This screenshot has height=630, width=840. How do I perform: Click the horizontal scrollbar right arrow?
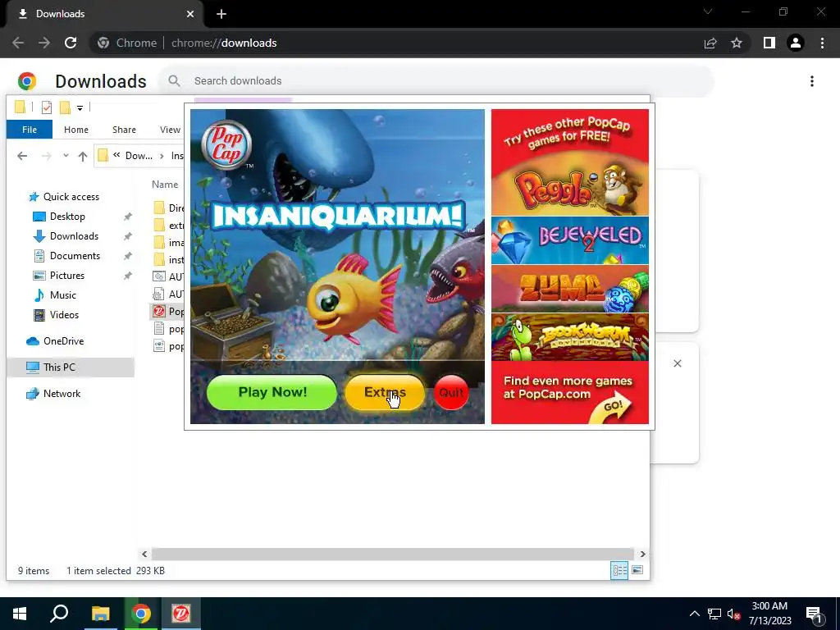[x=642, y=554]
